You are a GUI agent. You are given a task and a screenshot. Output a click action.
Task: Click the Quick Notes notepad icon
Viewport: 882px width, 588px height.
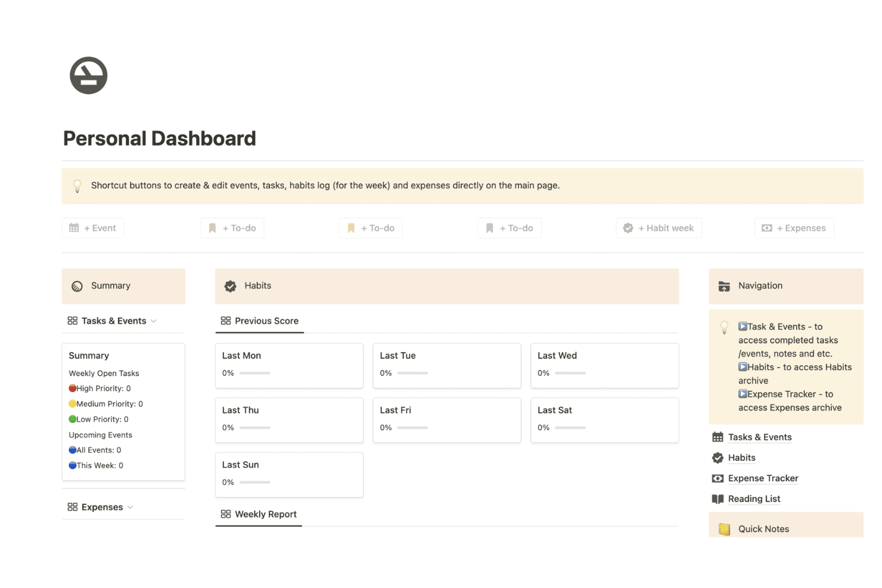click(724, 529)
